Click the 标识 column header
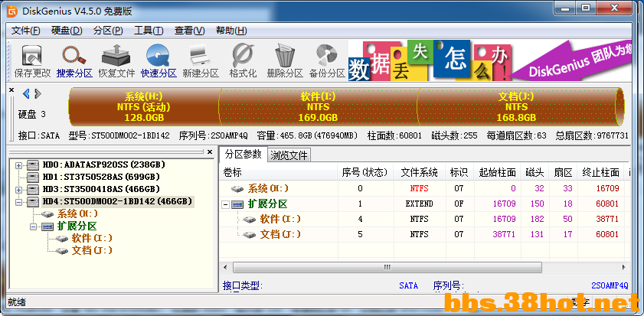Screen dimensions: 644x316 tap(459, 172)
